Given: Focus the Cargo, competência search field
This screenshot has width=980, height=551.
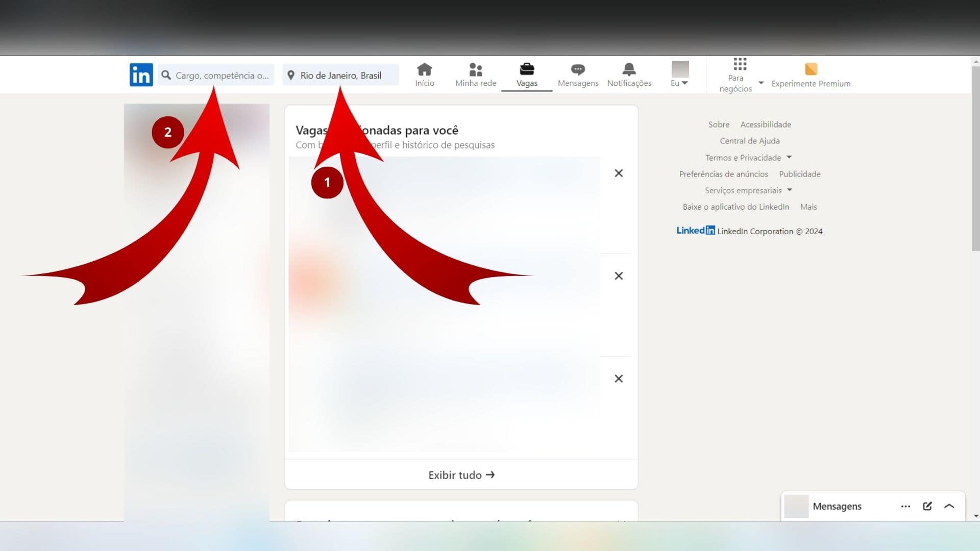Looking at the screenshot, I should pos(216,75).
